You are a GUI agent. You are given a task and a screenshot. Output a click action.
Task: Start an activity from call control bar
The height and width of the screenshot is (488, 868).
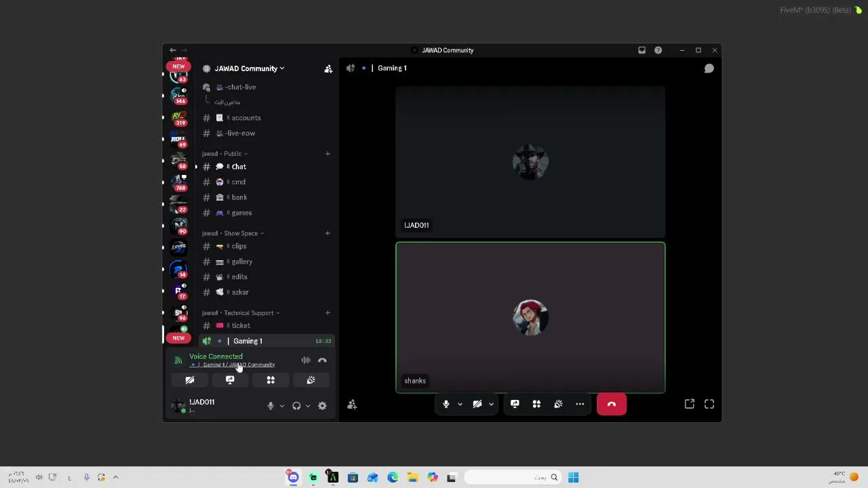536,404
